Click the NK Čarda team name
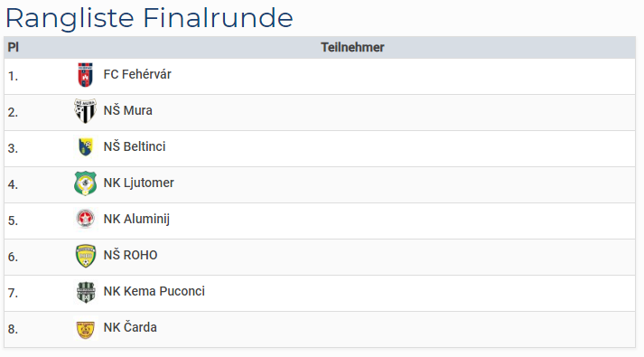This screenshot has width=644, height=357. click(130, 327)
